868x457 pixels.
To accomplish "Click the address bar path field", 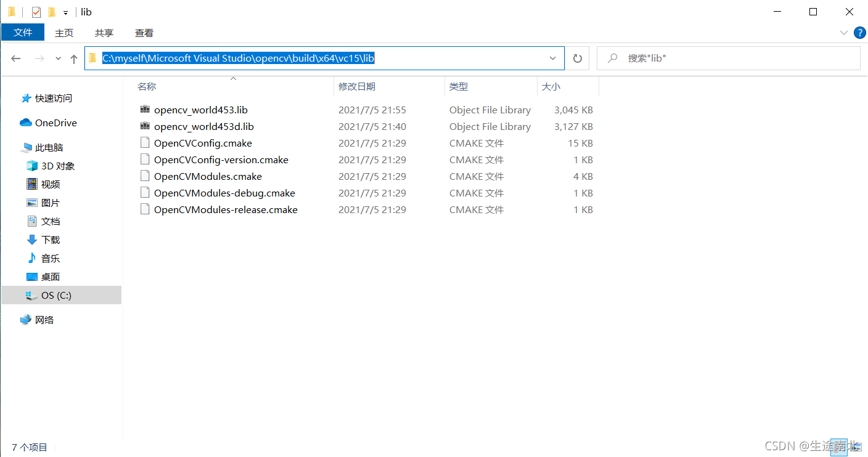I will click(324, 59).
